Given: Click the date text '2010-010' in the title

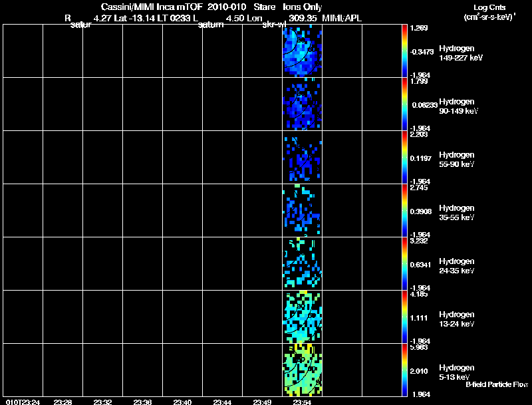Looking at the screenshot, I should (x=227, y=7).
